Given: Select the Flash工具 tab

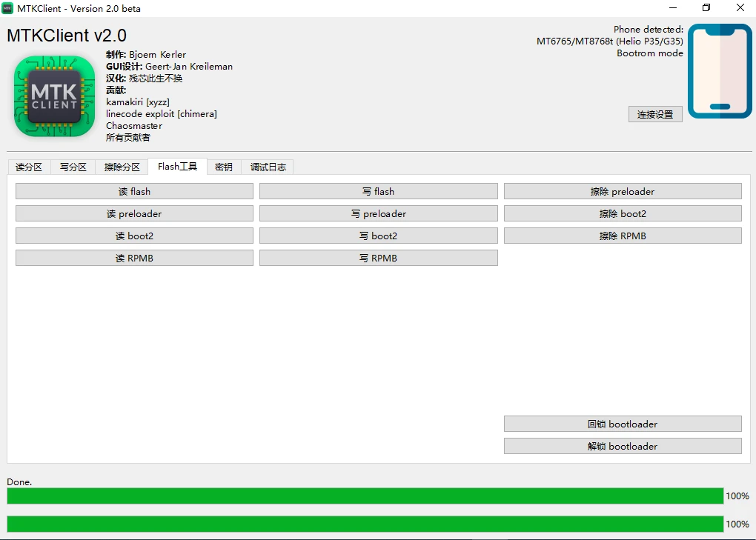Looking at the screenshot, I should point(177,166).
